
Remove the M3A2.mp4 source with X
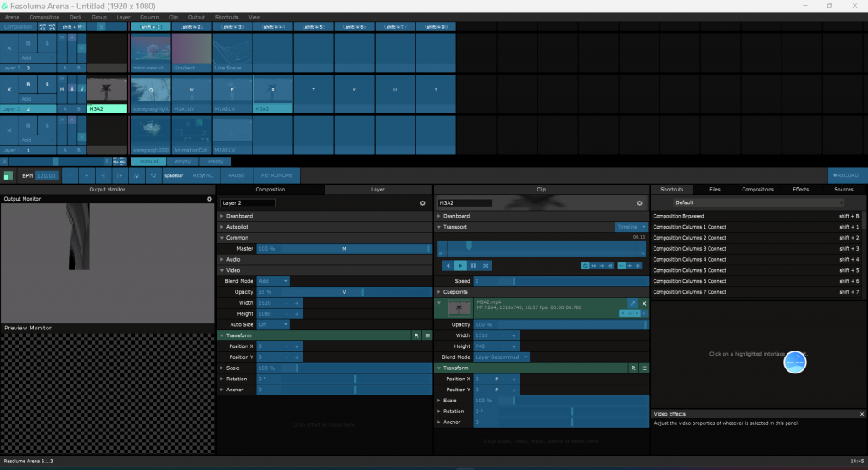pos(644,303)
